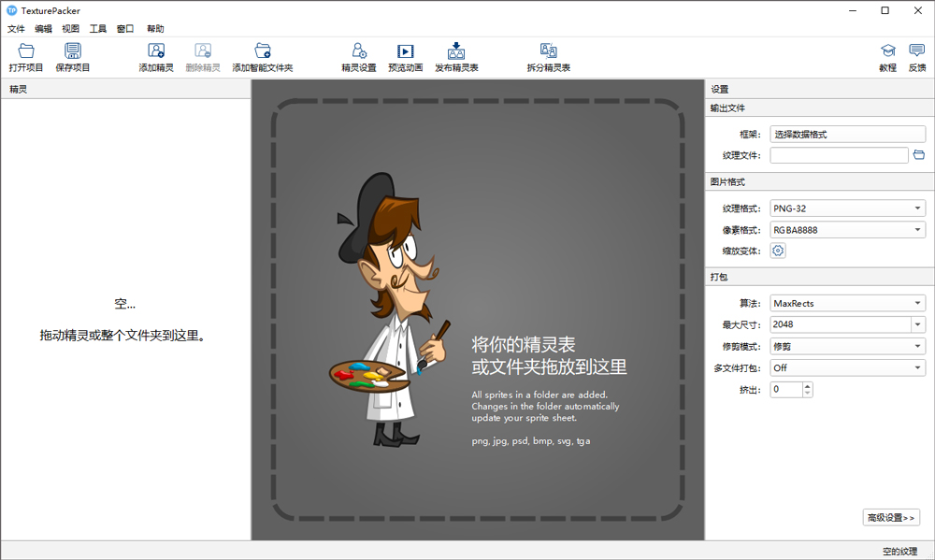
Task: Open the 缩放变体 gear settings button
Action: coord(778,251)
